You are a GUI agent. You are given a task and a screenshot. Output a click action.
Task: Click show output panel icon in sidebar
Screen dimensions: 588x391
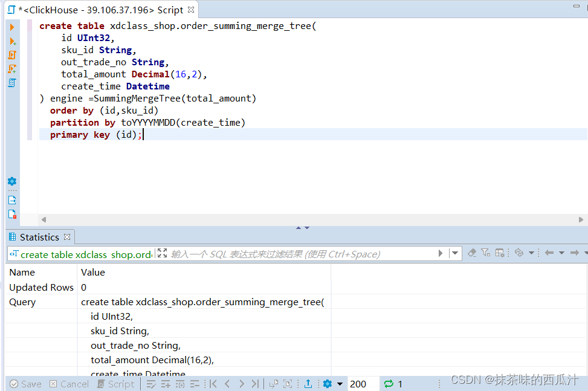[12, 200]
